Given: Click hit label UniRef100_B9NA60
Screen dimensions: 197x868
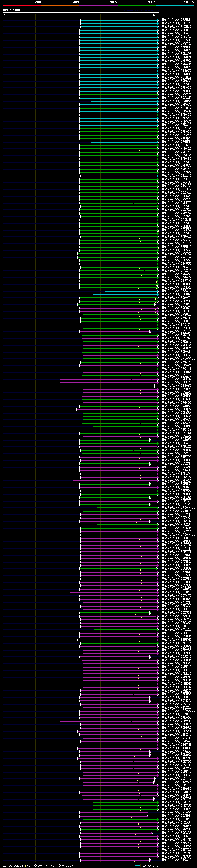Looking at the screenshot, I should (177, 755).
